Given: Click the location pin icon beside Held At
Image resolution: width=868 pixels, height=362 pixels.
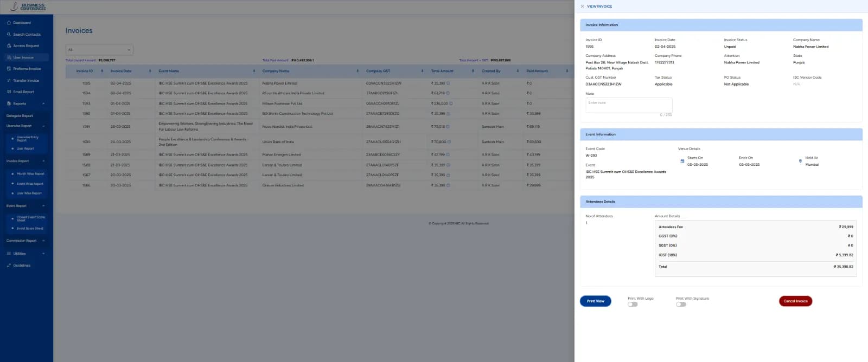Looking at the screenshot, I should (800, 161).
